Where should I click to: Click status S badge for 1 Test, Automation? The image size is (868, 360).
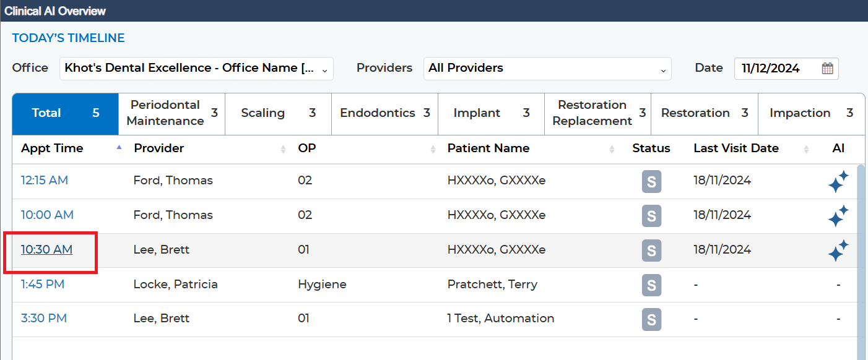[x=651, y=319]
